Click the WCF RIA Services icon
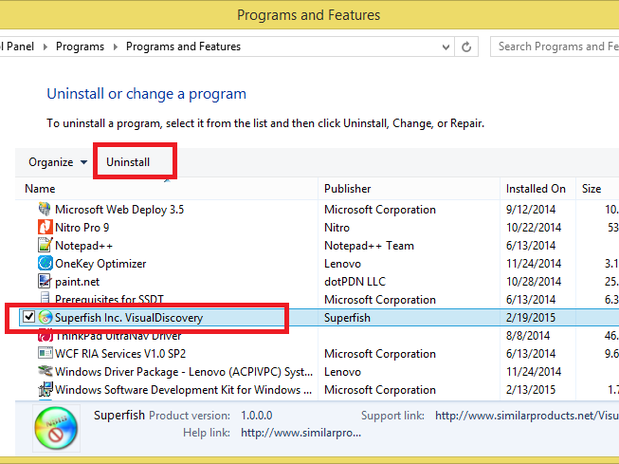 click(x=44, y=354)
